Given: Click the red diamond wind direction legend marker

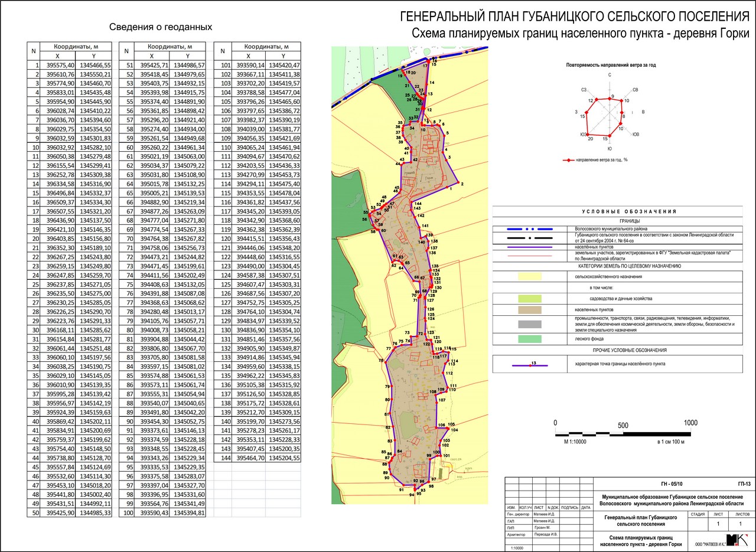Looking at the screenshot, I should pos(568,160).
